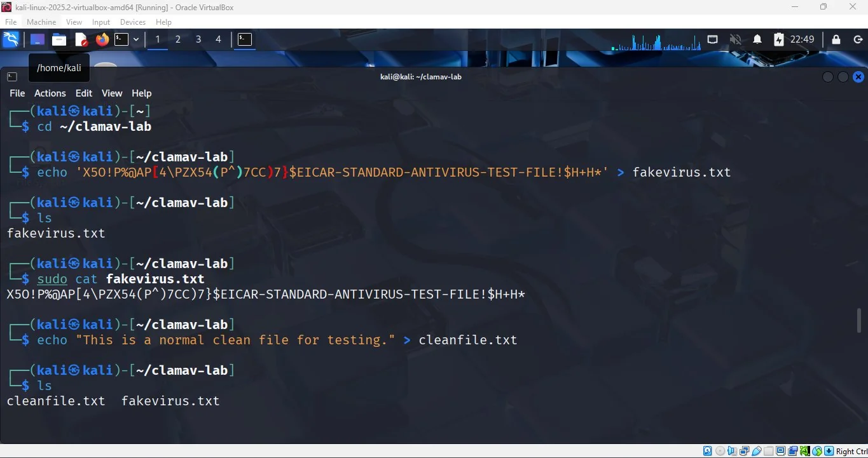The image size is (868, 458).
Task: Click the terminal window icon in title bar
Action: 12,77
